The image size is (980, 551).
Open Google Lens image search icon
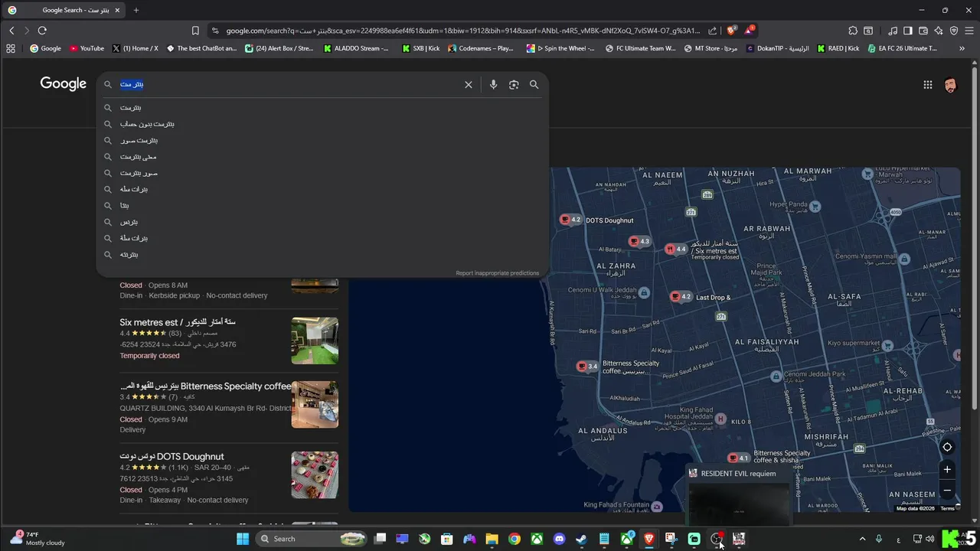click(x=514, y=85)
